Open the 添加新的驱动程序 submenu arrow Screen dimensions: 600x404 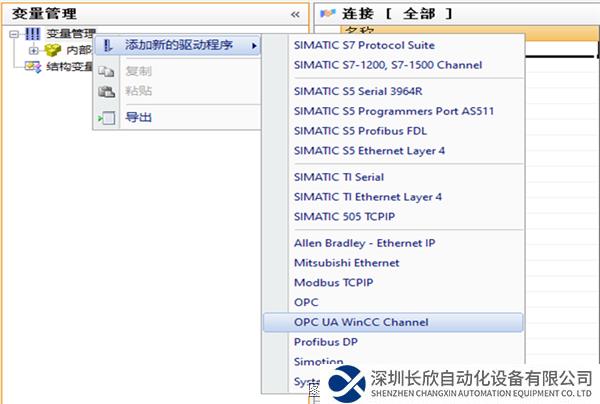click(253, 46)
